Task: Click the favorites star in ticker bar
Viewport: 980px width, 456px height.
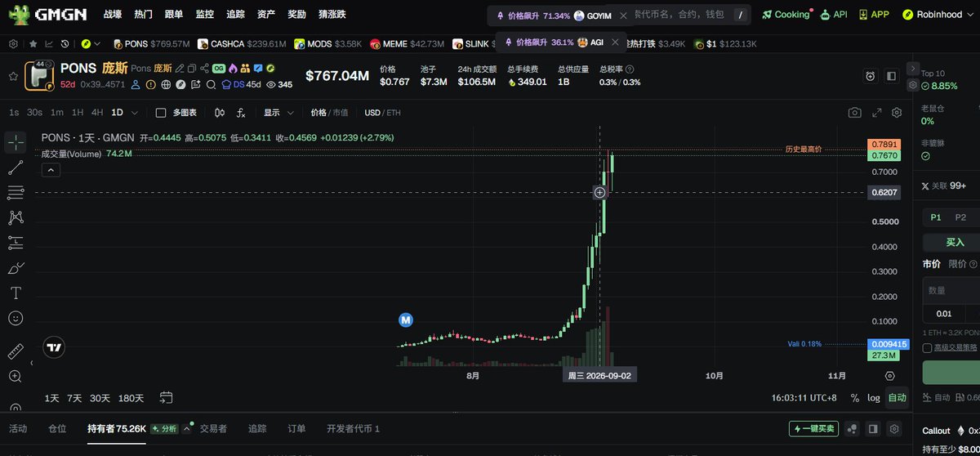Action: 33,43
